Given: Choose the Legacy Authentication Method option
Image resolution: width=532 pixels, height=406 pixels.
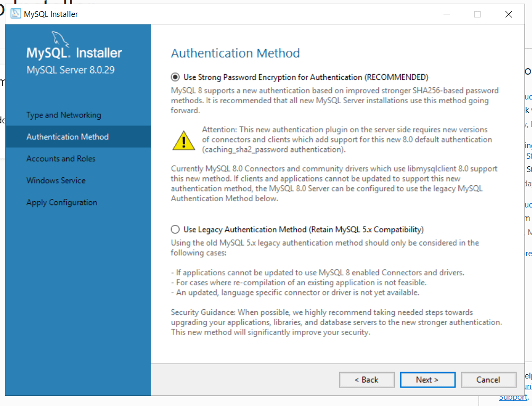Looking at the screenshot, I should [x=175, y=229].
